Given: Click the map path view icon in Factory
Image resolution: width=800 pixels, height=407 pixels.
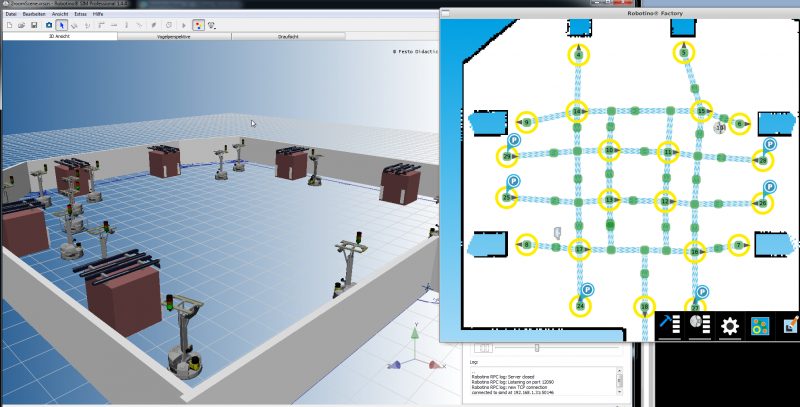Looking at the screenshot, I should [760, 325].
